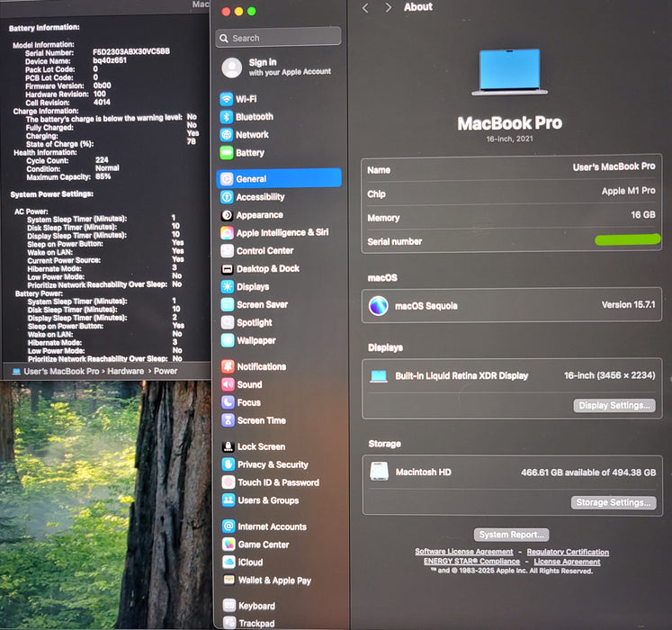Open the Appearance icon

click(227, 215)
